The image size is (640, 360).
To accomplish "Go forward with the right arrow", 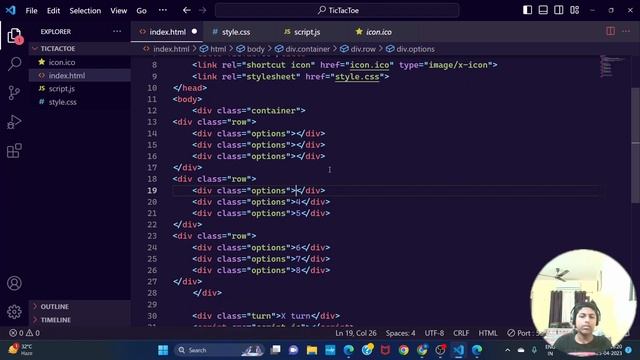I will pyautogui.click(x=202, y=10).
